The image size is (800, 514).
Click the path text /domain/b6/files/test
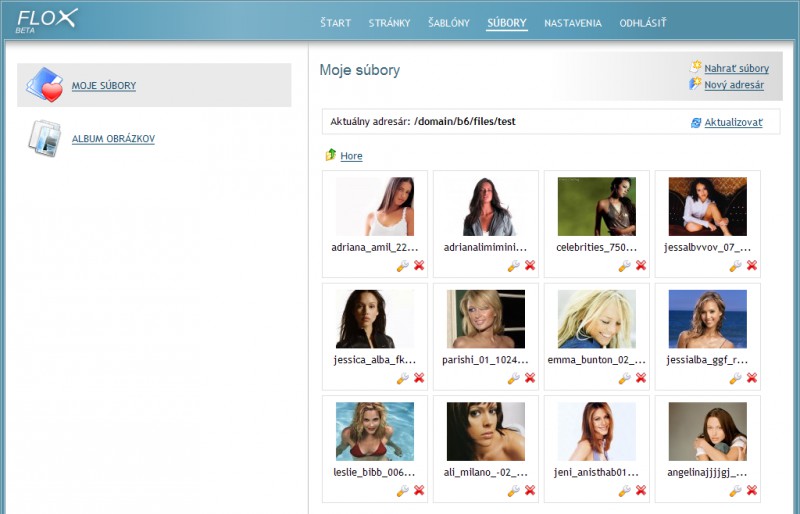point(465,121)
